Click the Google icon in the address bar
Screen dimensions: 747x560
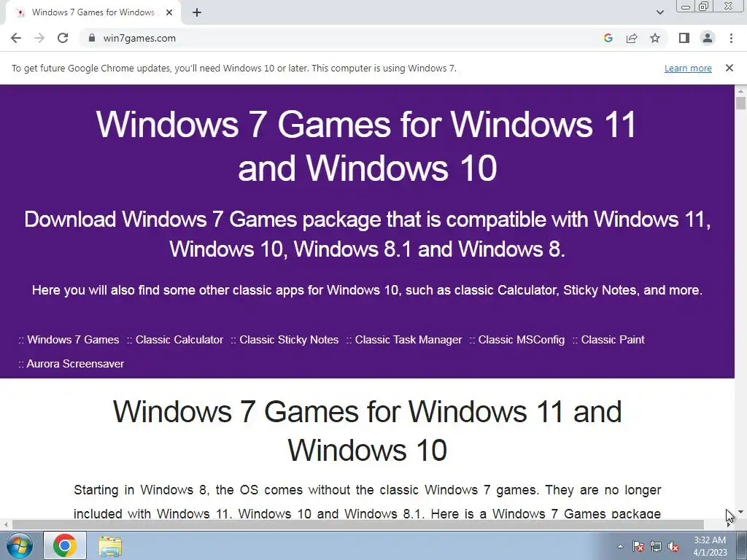click(x=608, y=38)
